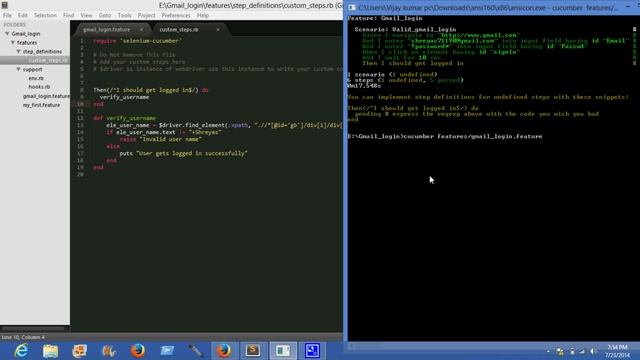Click the 'raise "Invalid user name"' line
The image size is (640, 360).
[160, 140]
